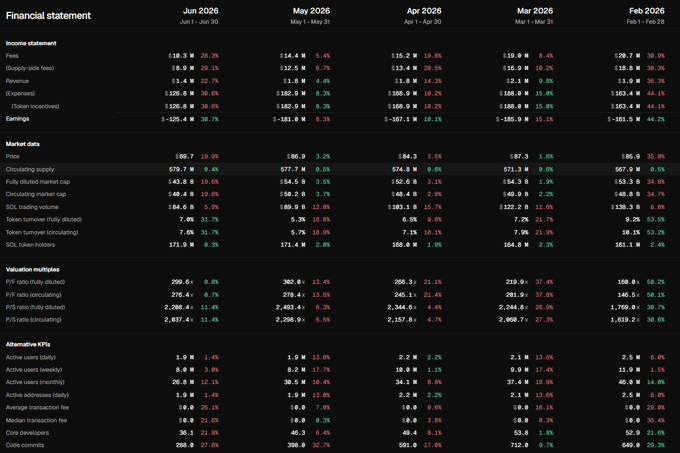Click Active users (monthly) label
Viewport: 680px width, 453px height.
[35, 382]
